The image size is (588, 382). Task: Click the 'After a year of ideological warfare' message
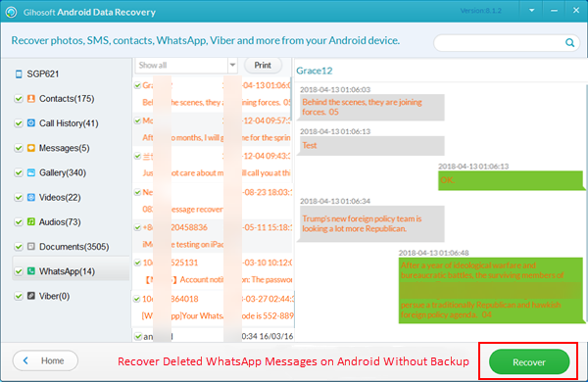(491, 290)
